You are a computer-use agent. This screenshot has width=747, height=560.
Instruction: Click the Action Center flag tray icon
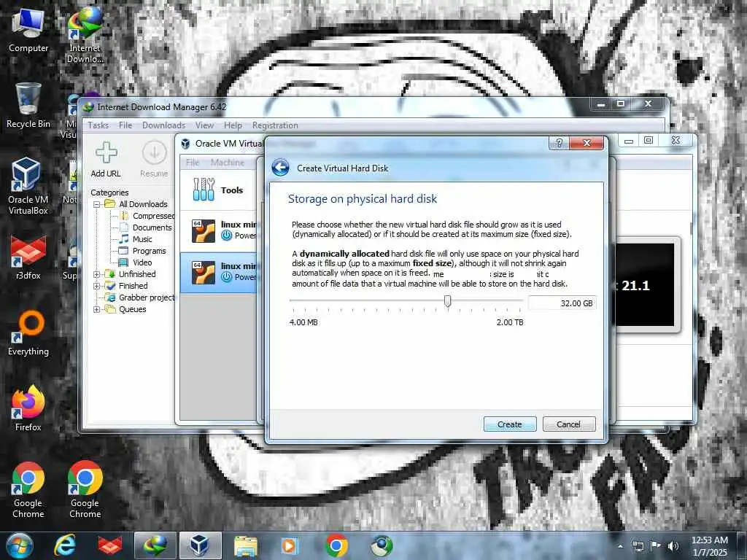tap(656, 546)
